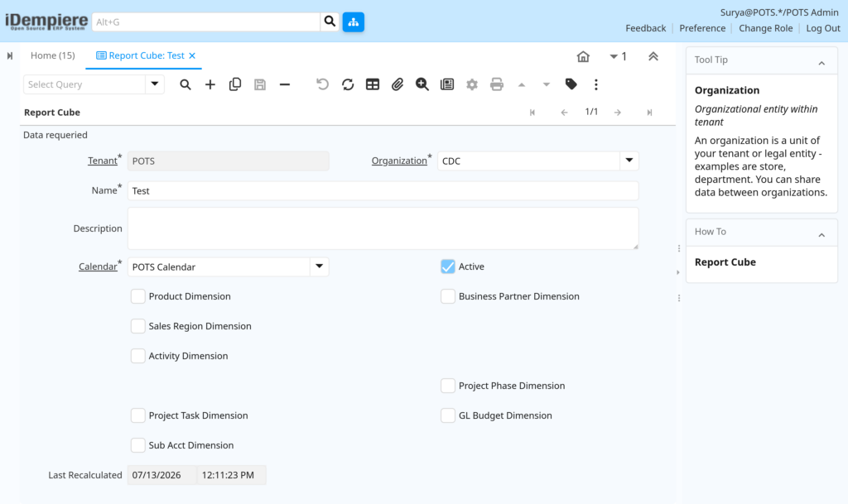Image resolution: width=848 pixels, height=504 pixels.
Task: Click the Zoom Across icon
Action: click(422, 84)
